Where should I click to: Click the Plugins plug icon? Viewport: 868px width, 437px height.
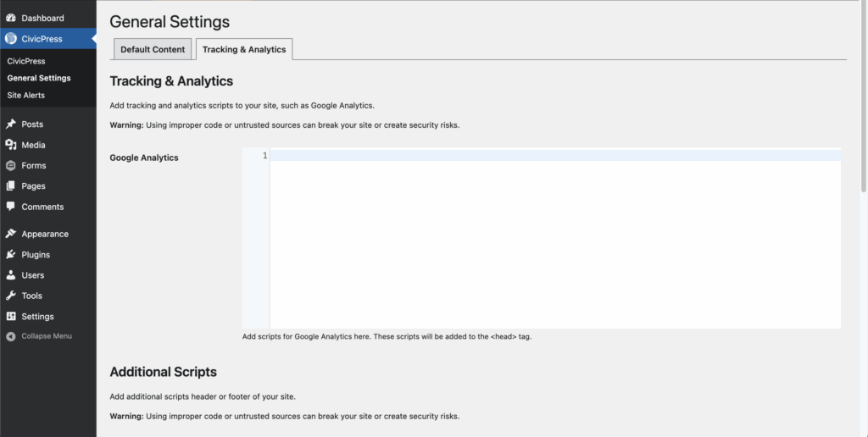10,254
